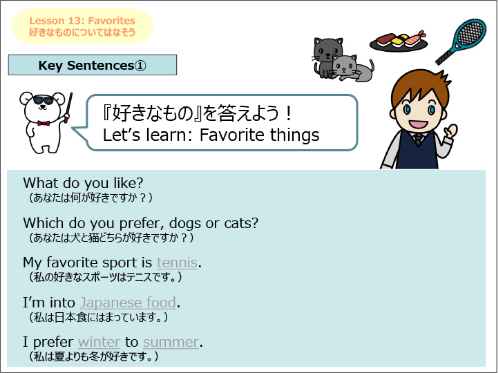This screenshot has height=373, width=498.
Task: Click the light gray lying cat
Action: click(353, 68)
